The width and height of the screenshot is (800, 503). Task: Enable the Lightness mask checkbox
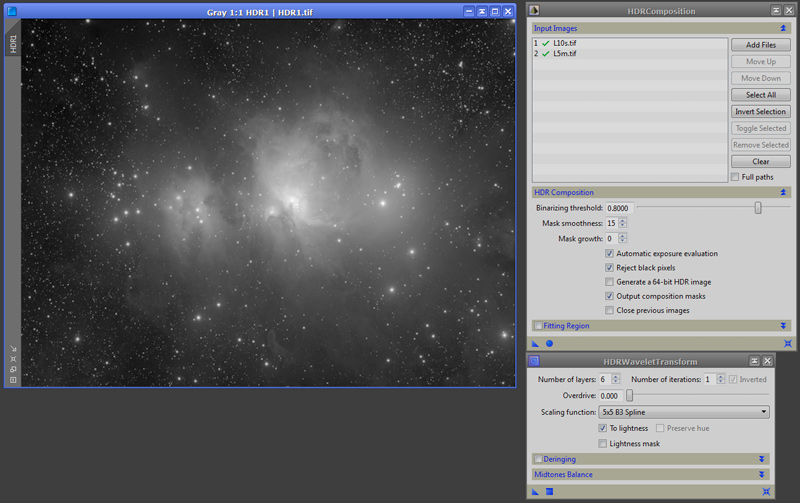[602, 443]
